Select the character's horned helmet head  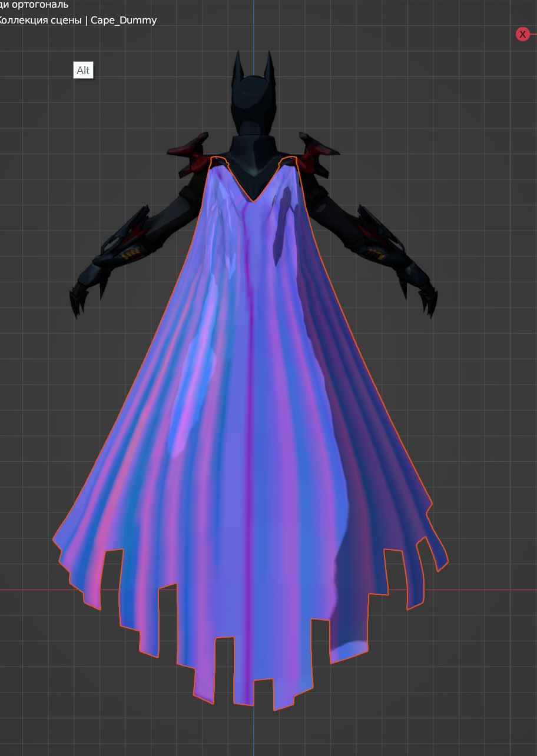(x=253, y=94)
